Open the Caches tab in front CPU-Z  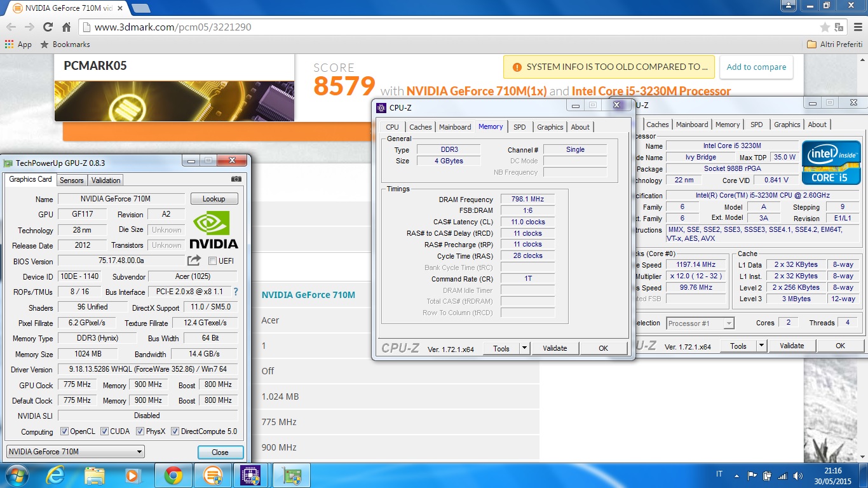tap(421, 127)
